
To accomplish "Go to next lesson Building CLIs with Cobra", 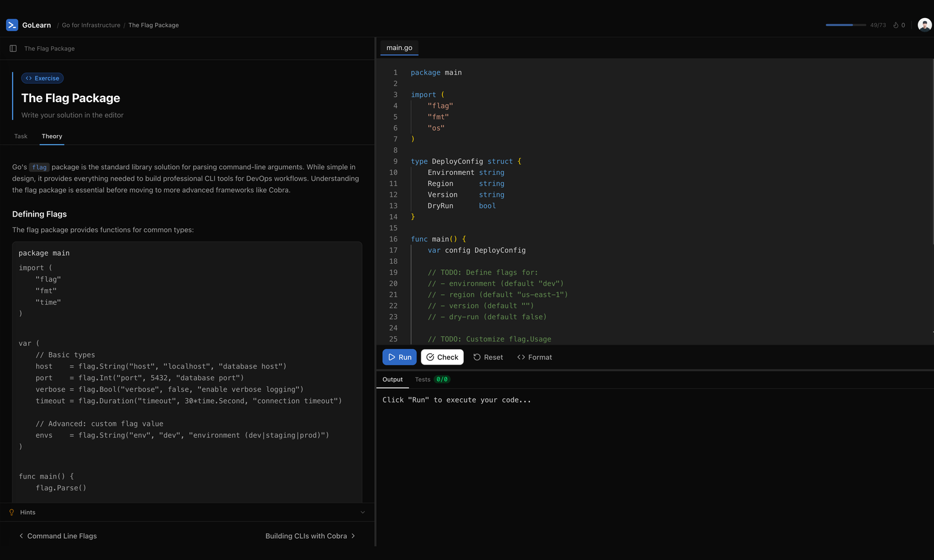I will pyautogui.click(x=310, y=536).
